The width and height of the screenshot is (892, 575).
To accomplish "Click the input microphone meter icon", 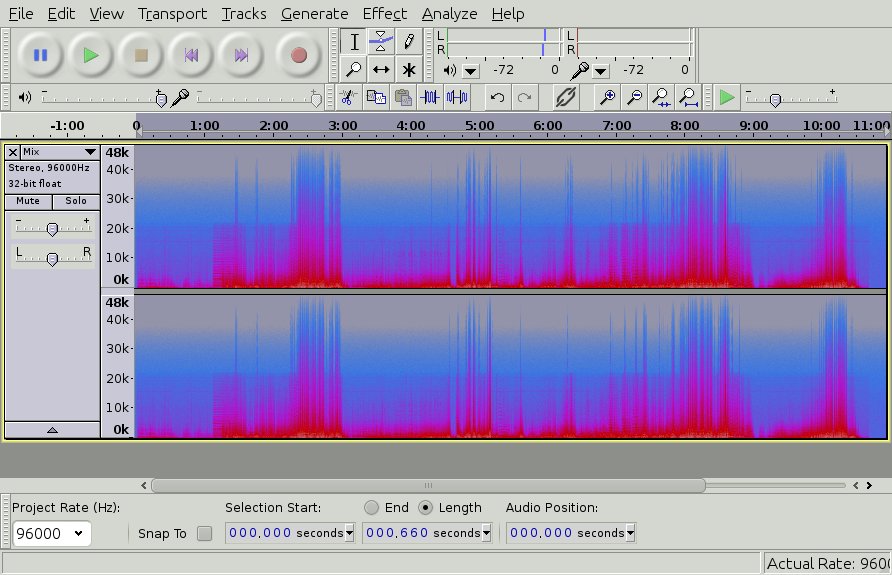I will (x=579, y=71).
